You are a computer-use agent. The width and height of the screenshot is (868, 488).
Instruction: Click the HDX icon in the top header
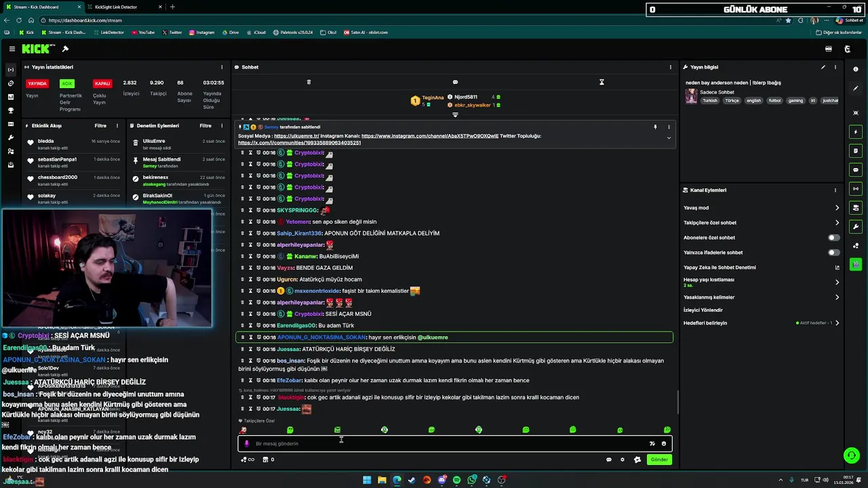pyautogui.click(x=828, y=49)
